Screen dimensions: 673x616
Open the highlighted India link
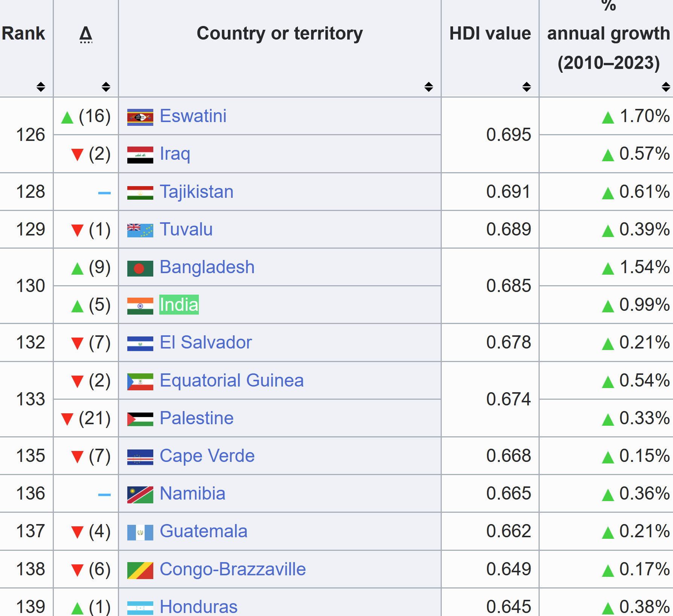click(179, 305)
